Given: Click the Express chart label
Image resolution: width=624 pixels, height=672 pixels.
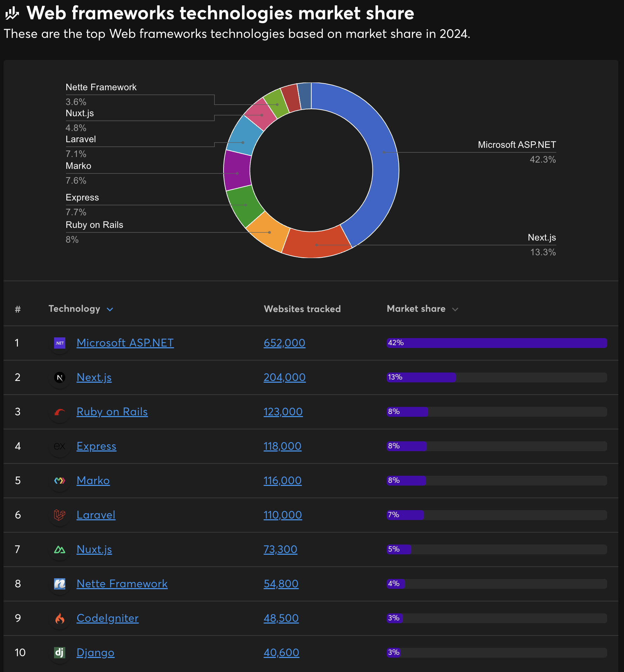Looking at the screenshot, I should [x=82, y=197].
